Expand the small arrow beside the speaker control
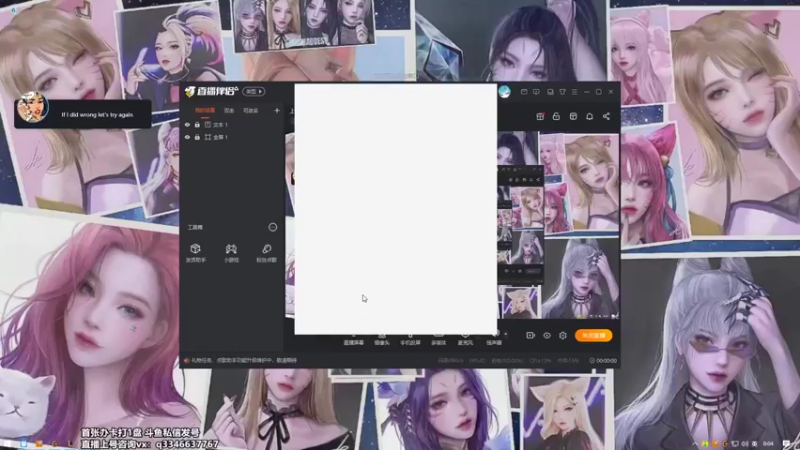Screen dimensions: 800x450 [506, 335]
